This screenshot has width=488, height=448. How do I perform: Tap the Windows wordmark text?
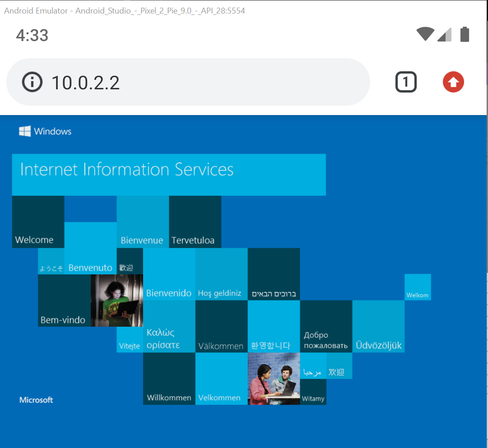53,131
